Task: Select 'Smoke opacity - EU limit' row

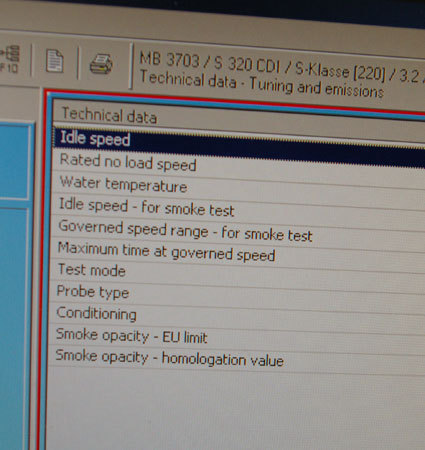Action: 237,339
